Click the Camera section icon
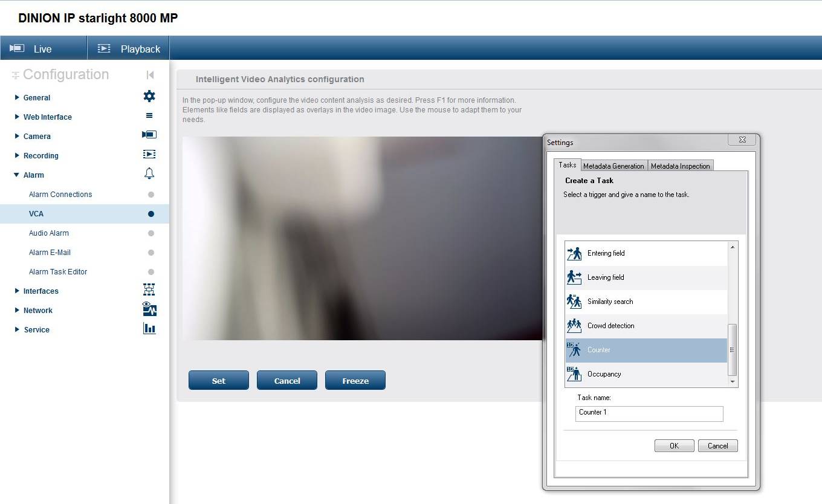822x504 pixels. click(x=149, y=135)
